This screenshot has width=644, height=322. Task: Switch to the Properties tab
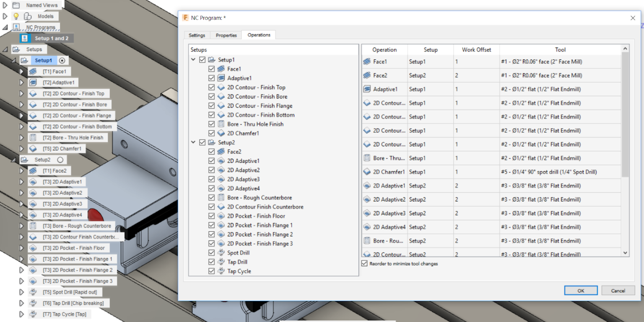(x=226, y=35)
